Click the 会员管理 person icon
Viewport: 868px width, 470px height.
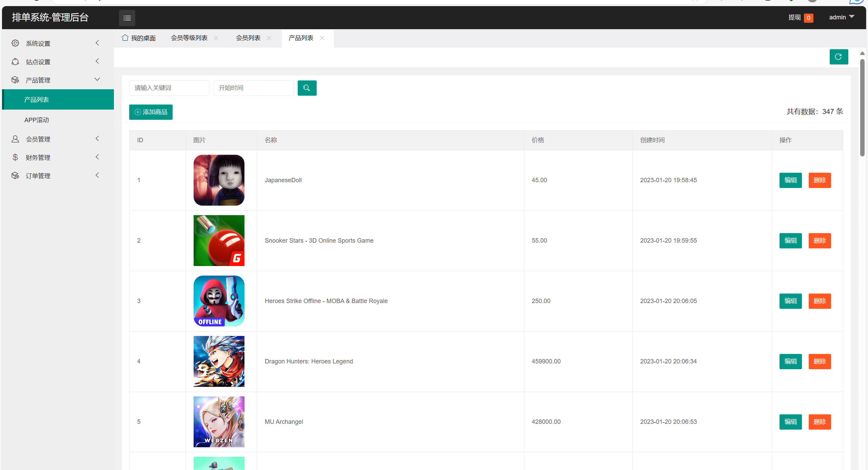pos(15,139)
